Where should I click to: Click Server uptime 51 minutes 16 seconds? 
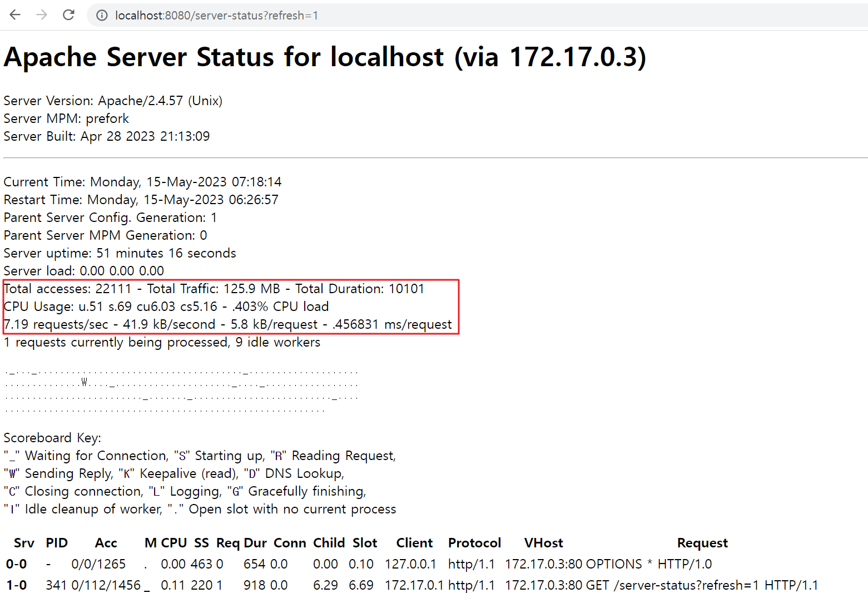[120, 253]
